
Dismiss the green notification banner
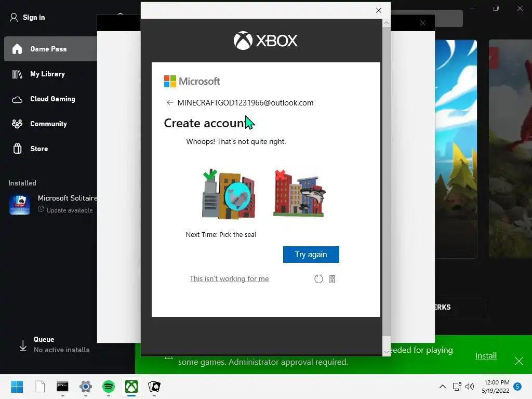[x=519, y=361]
